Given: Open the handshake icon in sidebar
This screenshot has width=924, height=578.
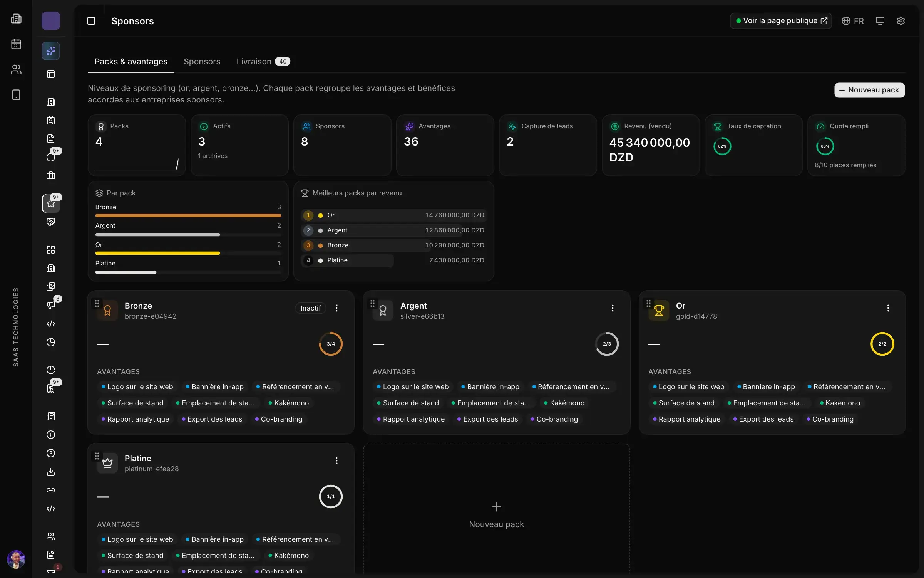Looking at the screenshot, I should (51, 222).
